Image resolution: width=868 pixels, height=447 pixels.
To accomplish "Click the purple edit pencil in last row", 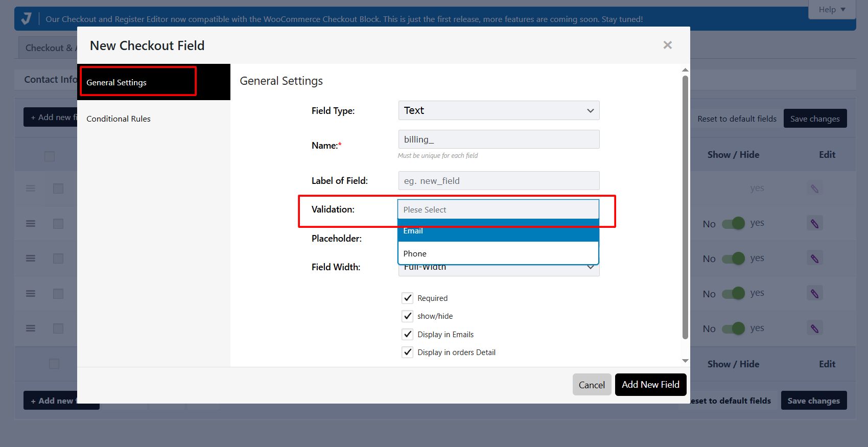I will [x=814, y=328].
